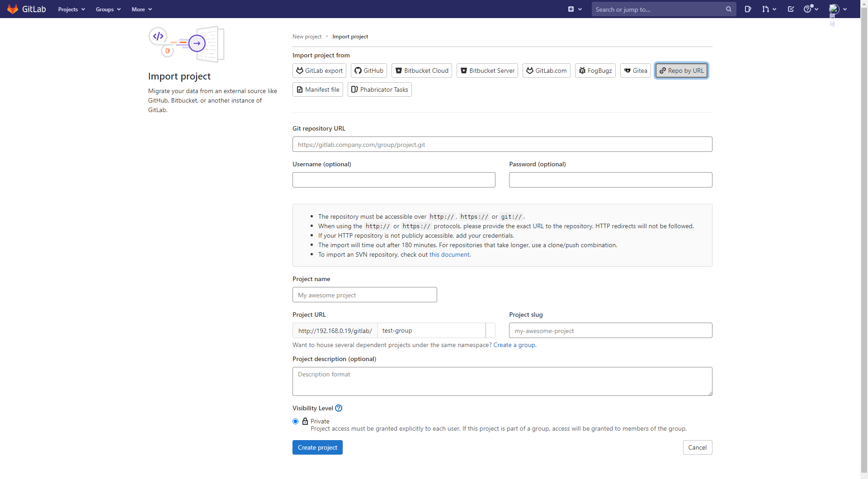Focus the Project slug field

pos(611,330)
